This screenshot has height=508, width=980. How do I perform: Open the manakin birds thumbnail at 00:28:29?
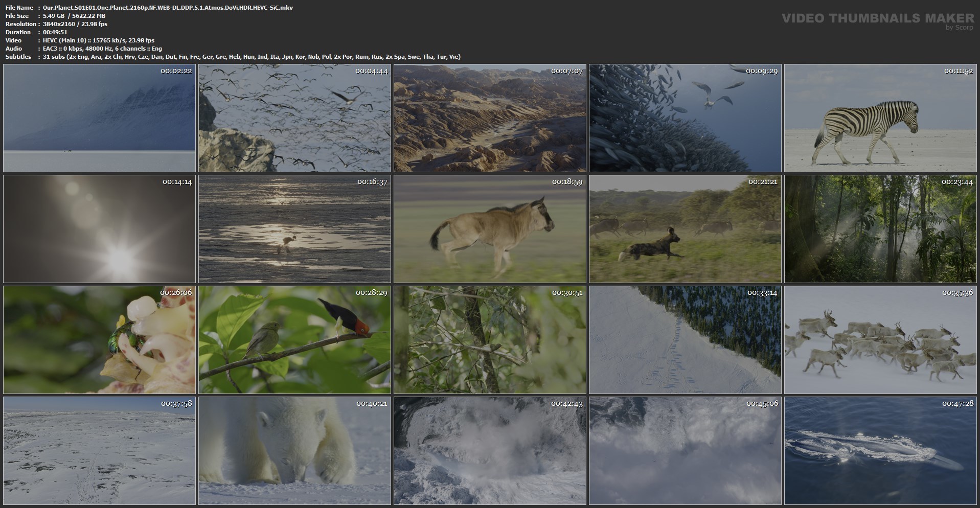tap(294, 340)
